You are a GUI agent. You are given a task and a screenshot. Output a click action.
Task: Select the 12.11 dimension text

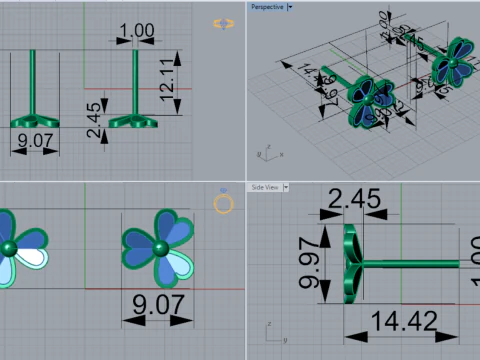[167, 80]
